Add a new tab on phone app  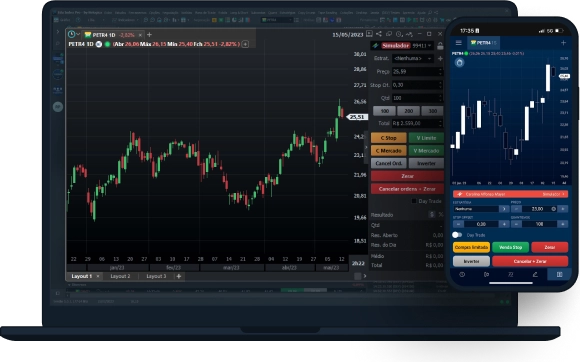[x=563, y=43]
